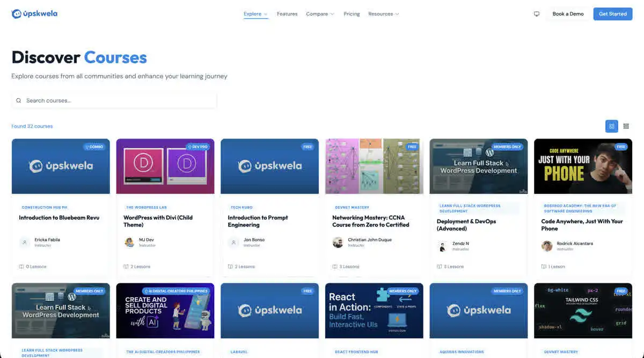Screen dimensions: 644x358
Task: Click the monitor display icon in header
Action: point(536,14)
